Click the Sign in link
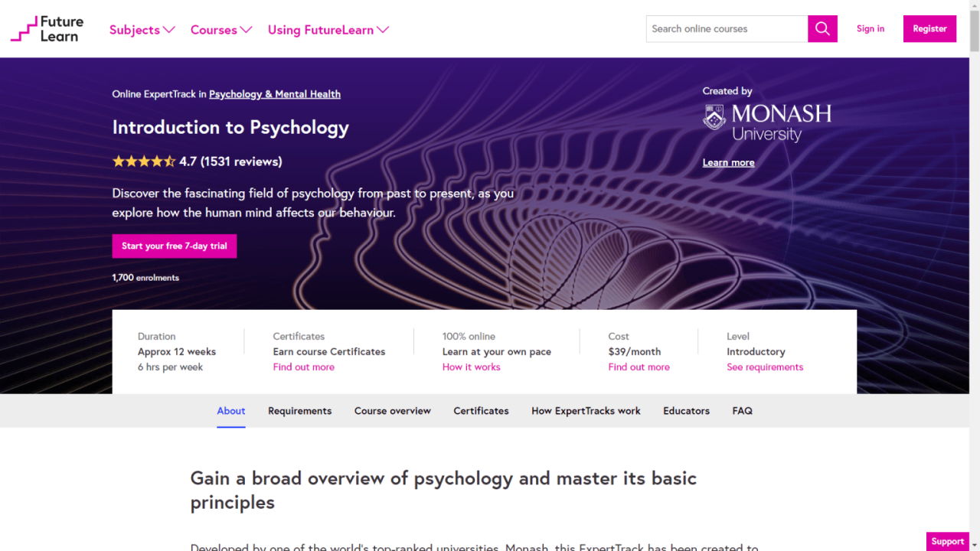This screenshot has width=980, height=551. 870,29
